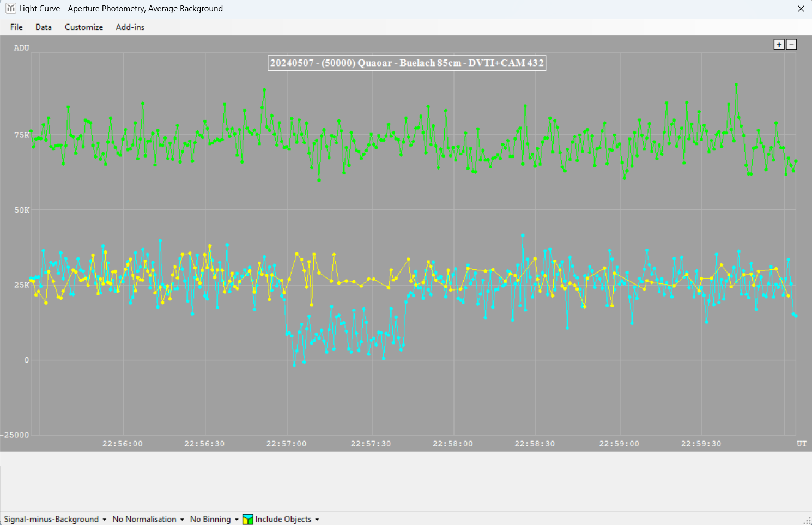The image size is (812, 525).
Task: Open the Add-ins menu
Action: click(x=130, y=27)
